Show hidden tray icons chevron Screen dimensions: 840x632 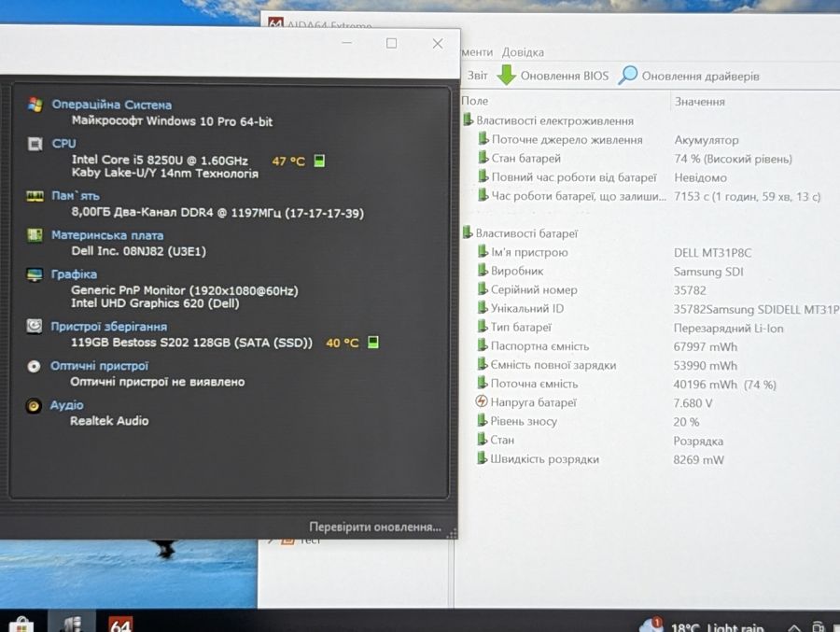794,627
